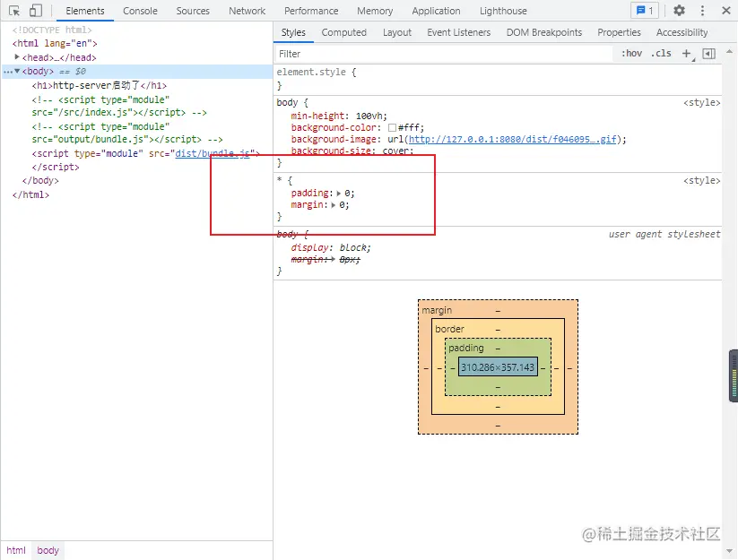Select the DOM Breakpoints tab
The image size is (738, 560).
[544, 32]
